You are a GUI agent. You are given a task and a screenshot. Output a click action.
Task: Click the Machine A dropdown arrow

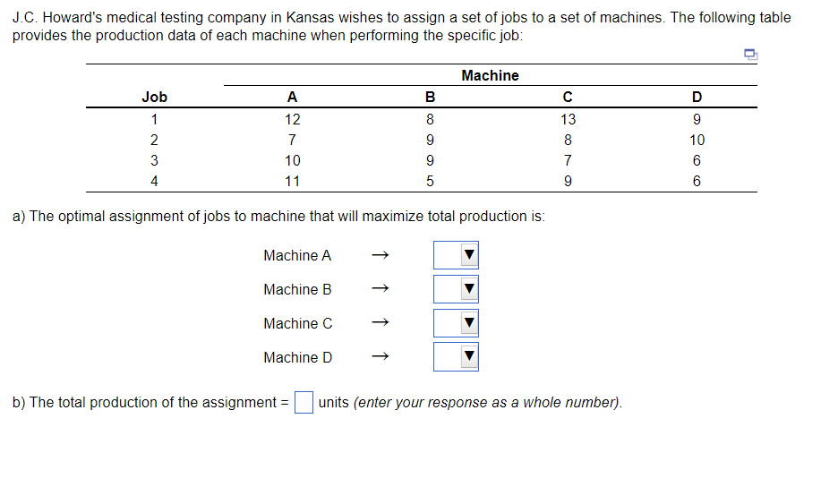pyautogui.click(x=469, y=255)
